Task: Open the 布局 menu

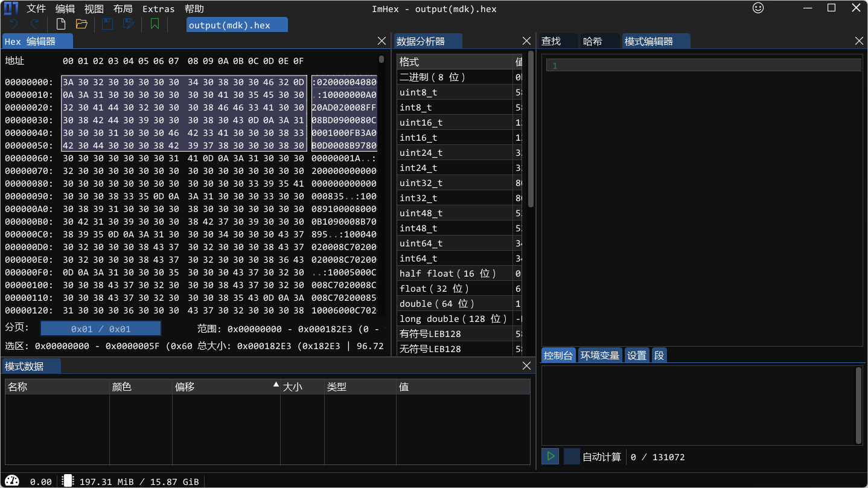Action: click(123, 9)
